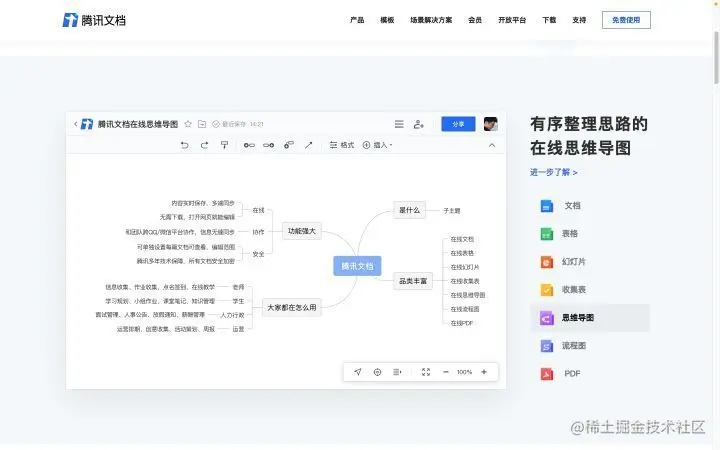The image size is (720, 450).
Task: Click the 在线流程图 child node
Action: tap(465, 309)
